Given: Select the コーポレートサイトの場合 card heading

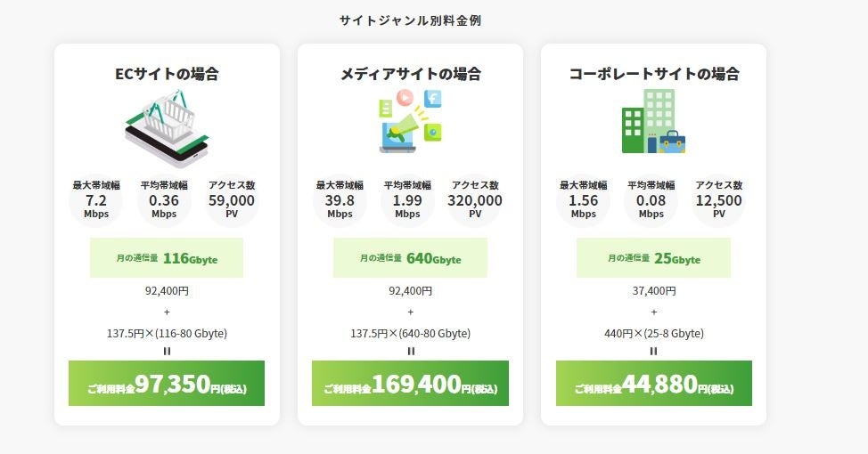Looking at the screenshot, I should (x=653, y=74).
